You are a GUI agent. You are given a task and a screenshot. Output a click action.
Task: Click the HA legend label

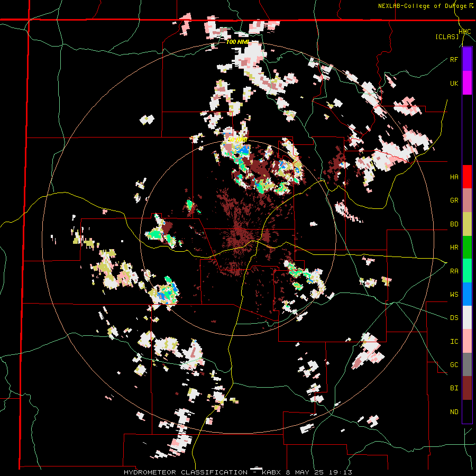click(454, 177)
